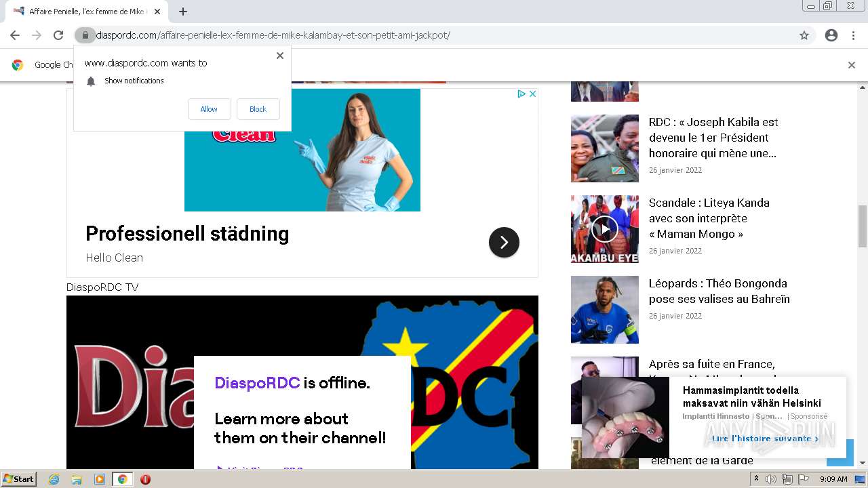868x488 pixels.
Task: Click the round arrow button in ad
Action: tap(504, 243)
